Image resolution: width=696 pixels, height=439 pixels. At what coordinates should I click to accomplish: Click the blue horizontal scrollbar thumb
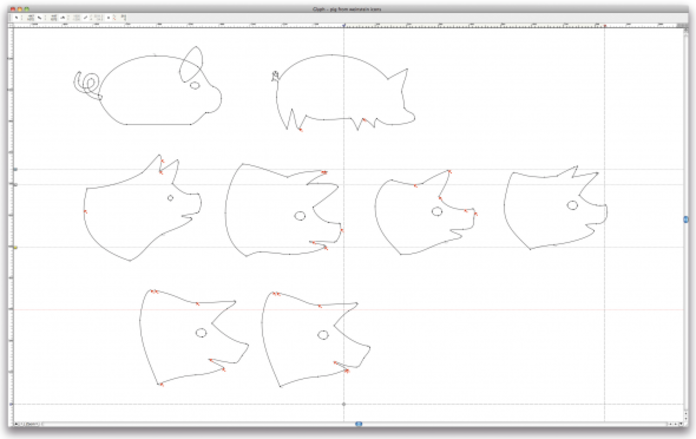pos(359,424)
